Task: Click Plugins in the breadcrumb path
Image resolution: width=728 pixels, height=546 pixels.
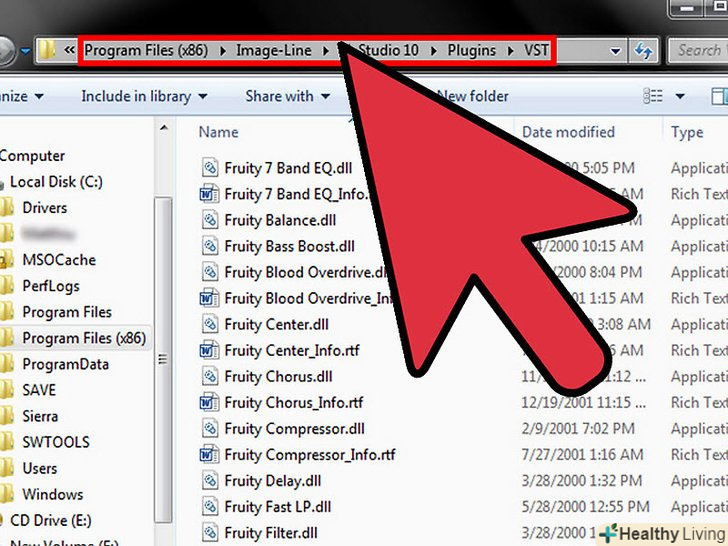Action: [472, 50]
